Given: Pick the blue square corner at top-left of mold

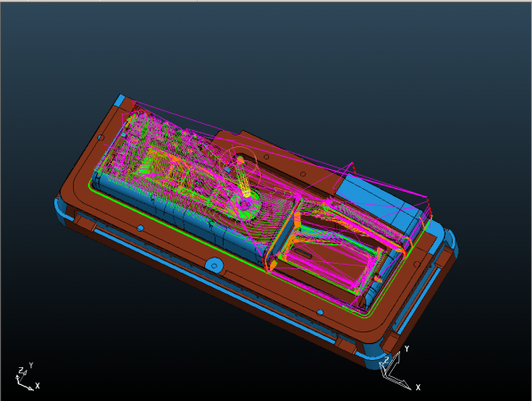Looking at the screenshot, I should click(x=120, y=100).
